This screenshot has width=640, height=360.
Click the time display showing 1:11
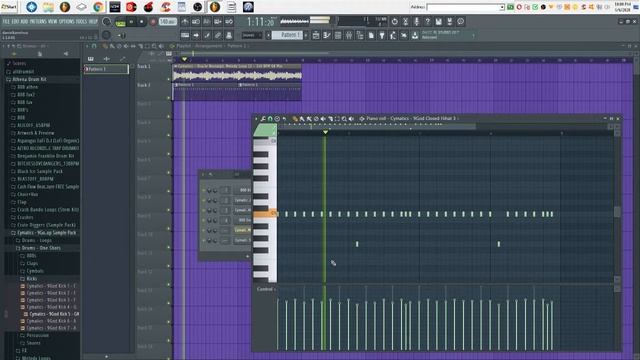[260, 22]
